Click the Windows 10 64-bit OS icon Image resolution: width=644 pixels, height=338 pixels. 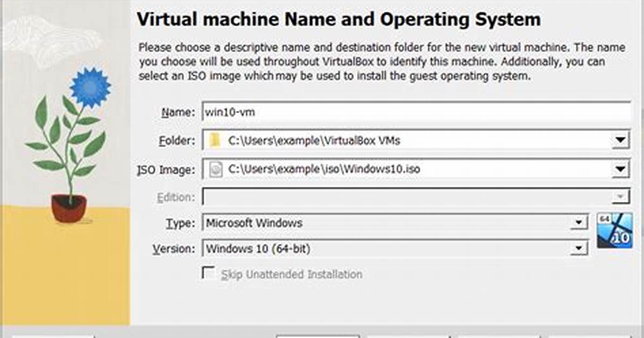[614, 230]
